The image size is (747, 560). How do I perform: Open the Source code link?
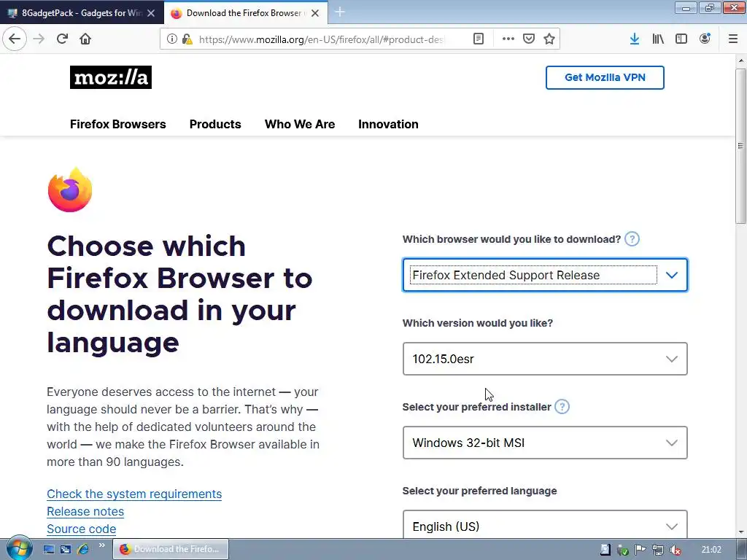[x=82, y=529]
